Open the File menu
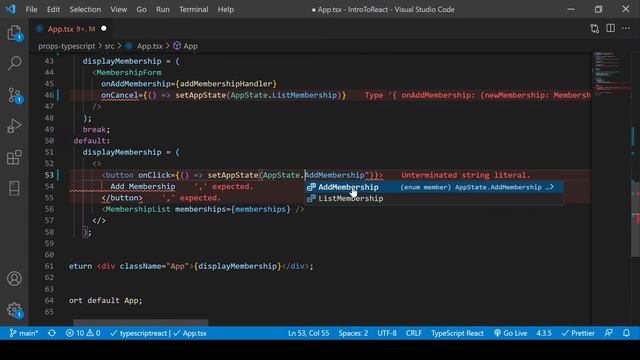This screenshot has height=360, width=640. coord(31,9)
